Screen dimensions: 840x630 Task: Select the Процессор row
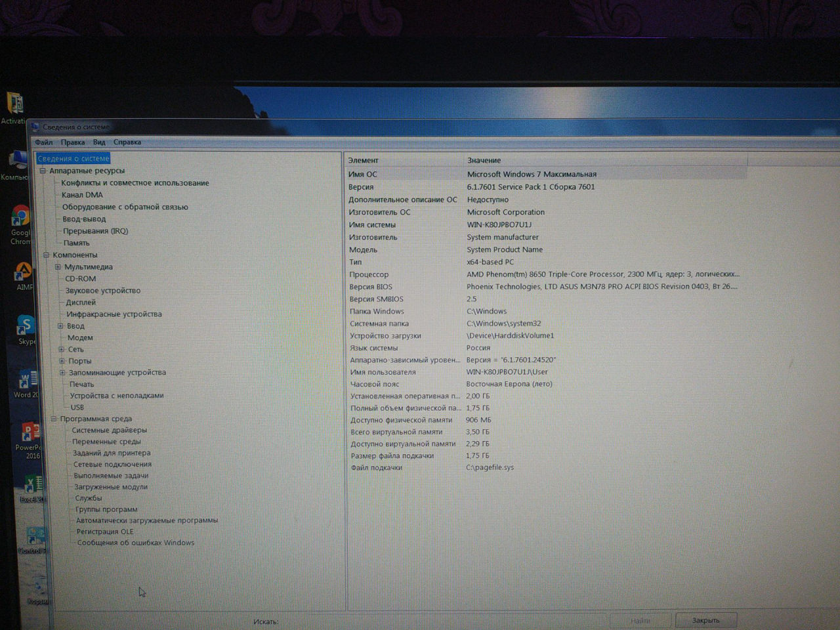(546, 274)
